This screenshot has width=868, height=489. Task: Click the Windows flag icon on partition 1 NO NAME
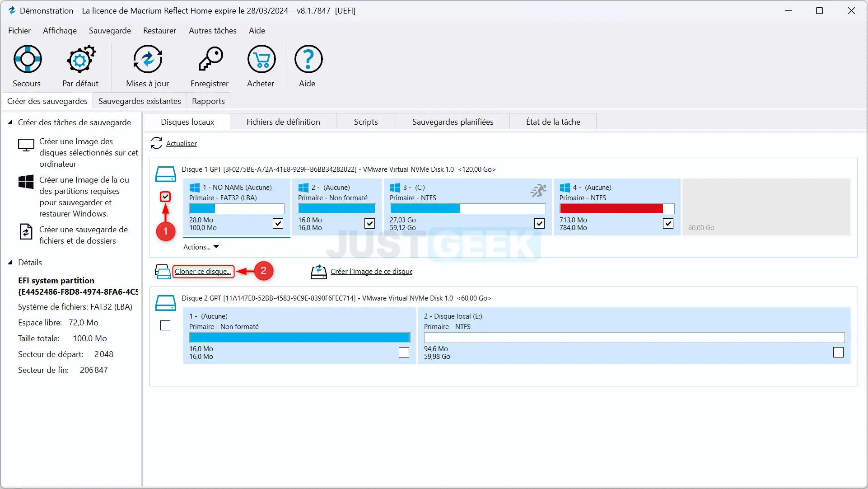[195, 188]
